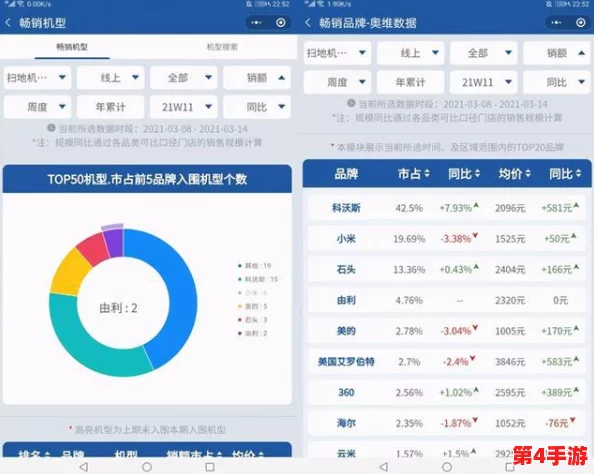
Task: Switch to the 畅销机型 tab
Action: 72,47
